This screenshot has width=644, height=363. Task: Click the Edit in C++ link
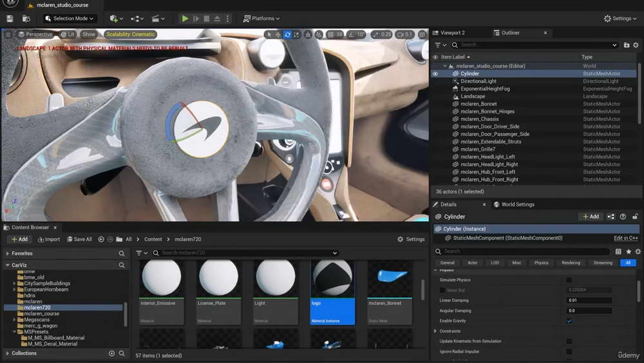click(625, 238)
